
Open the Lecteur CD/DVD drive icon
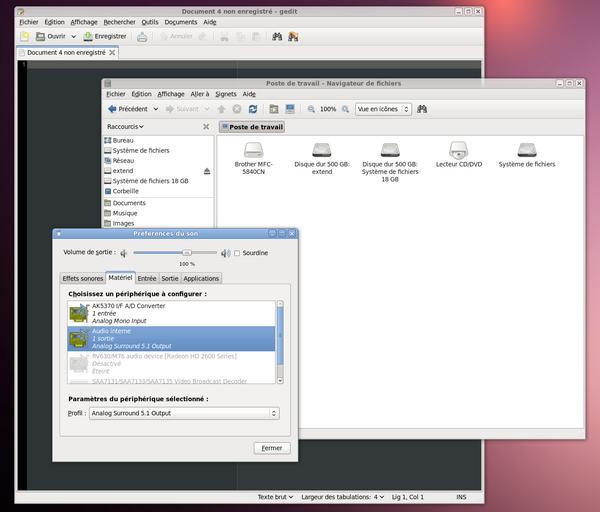coord(458,150)
